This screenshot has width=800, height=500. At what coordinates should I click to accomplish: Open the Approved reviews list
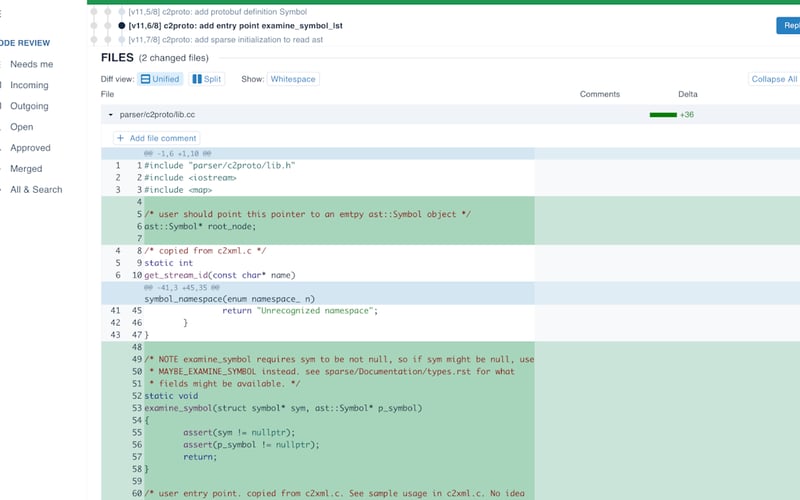[30, 148]
